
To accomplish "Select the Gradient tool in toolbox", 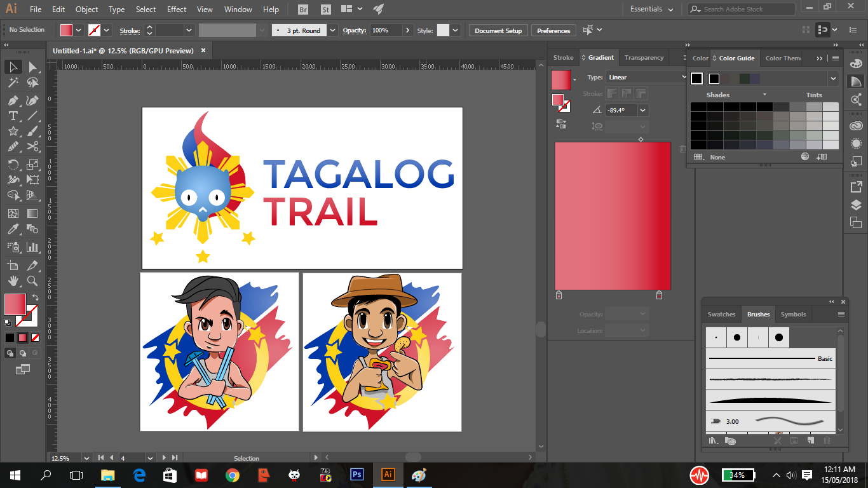I will pos(32,213).
